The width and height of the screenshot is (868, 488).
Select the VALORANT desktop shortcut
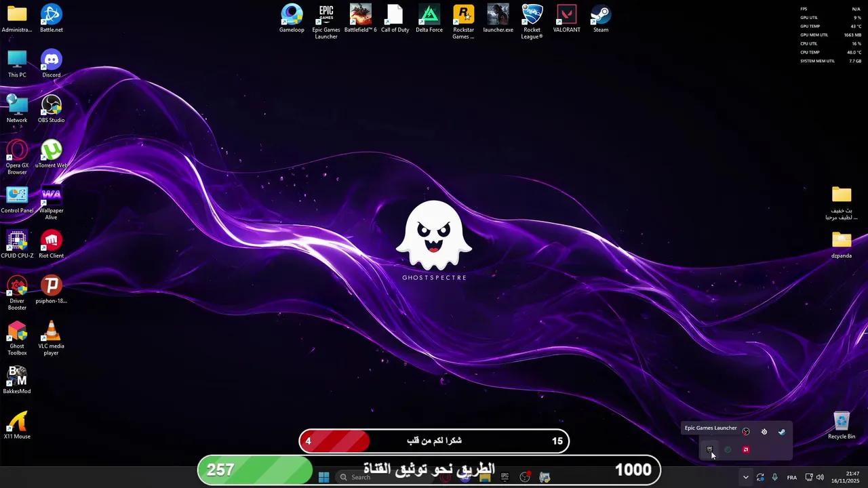(x=567, y=19)
